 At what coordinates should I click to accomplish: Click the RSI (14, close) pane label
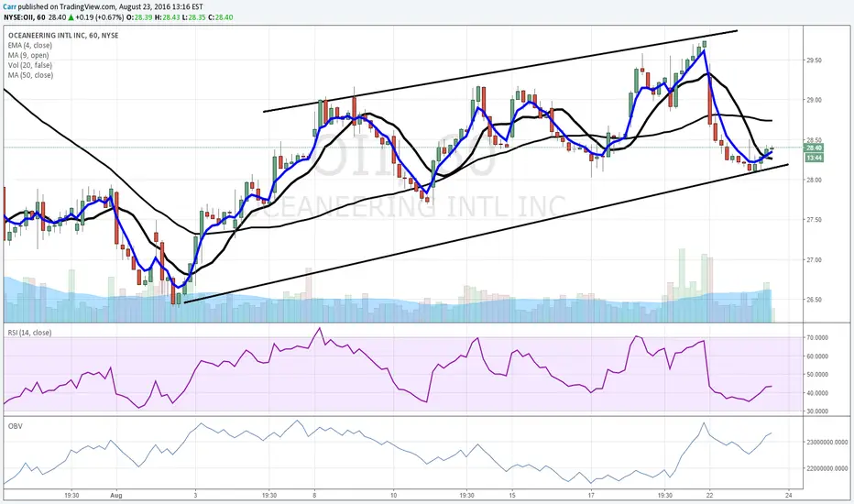click(x=29, y=333)
